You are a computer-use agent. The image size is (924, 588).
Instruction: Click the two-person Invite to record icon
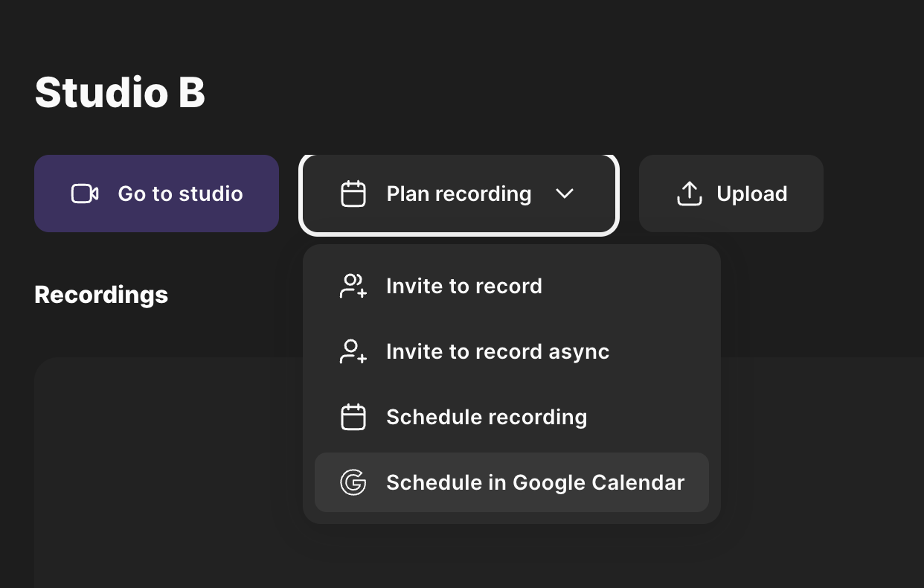353,286
